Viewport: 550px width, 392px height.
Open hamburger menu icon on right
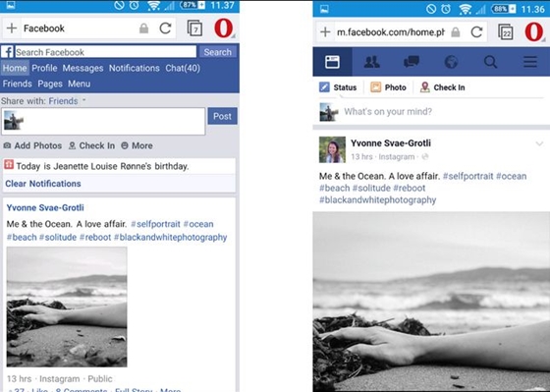coord(530,62)
